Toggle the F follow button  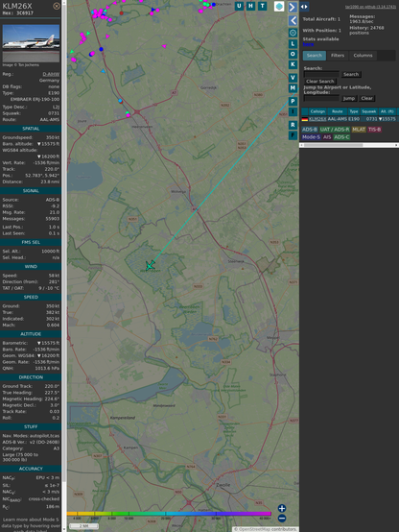pos(293,135)
